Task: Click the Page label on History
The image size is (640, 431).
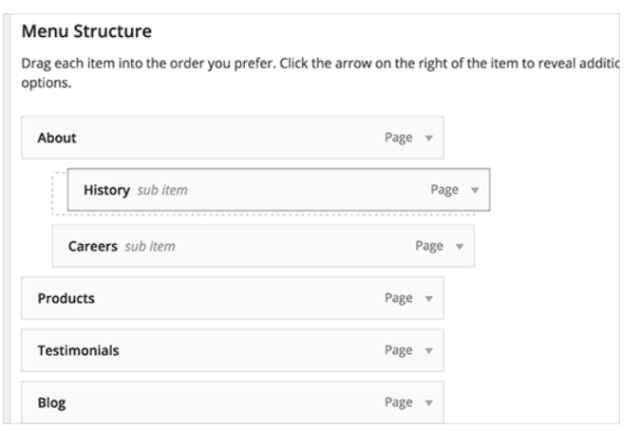Action: pyautogui.click(x=444, y=190)
